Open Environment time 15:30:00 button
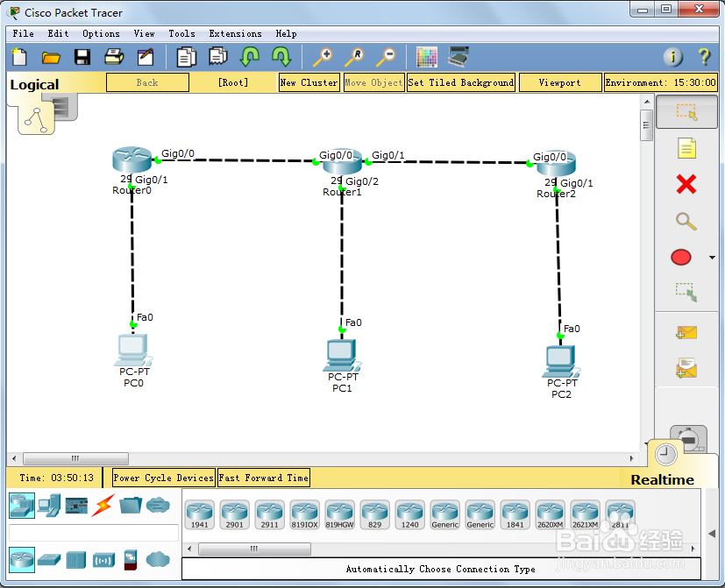This screenshot has width=725, height=588. click(x=661, y=82)
